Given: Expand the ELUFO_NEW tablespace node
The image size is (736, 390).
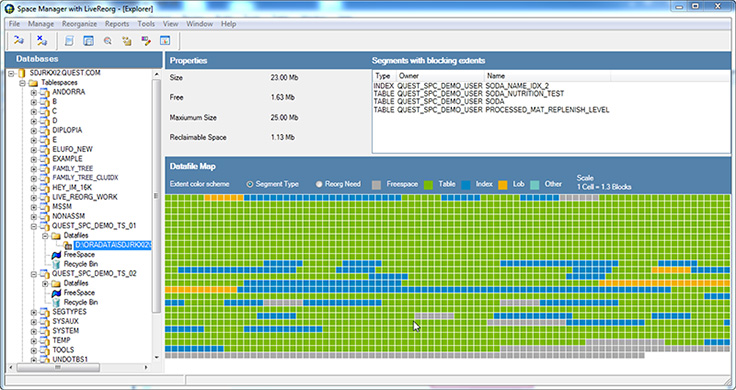Looking at the screenshot, I should 34,150.
